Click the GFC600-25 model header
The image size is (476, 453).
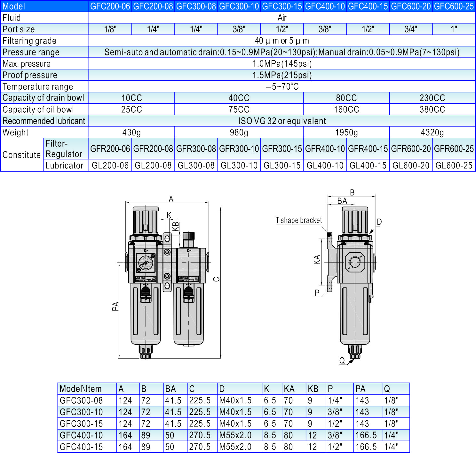454,6
